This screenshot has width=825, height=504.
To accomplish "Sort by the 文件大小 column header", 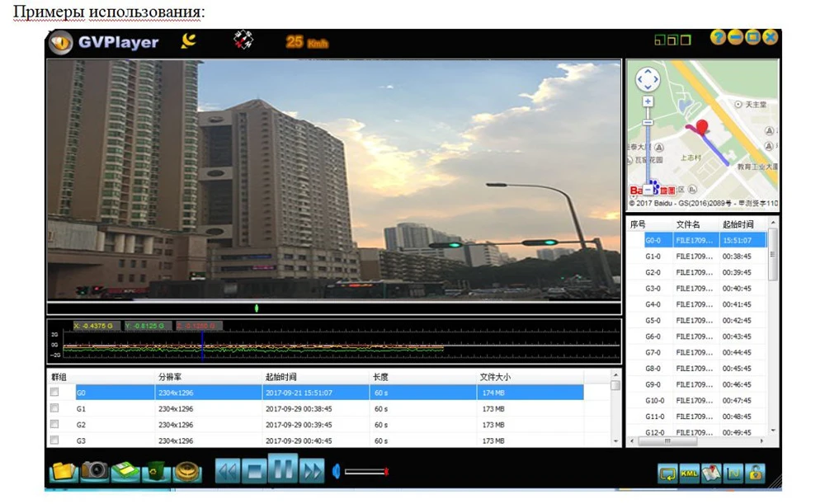I will coord(530,377).
